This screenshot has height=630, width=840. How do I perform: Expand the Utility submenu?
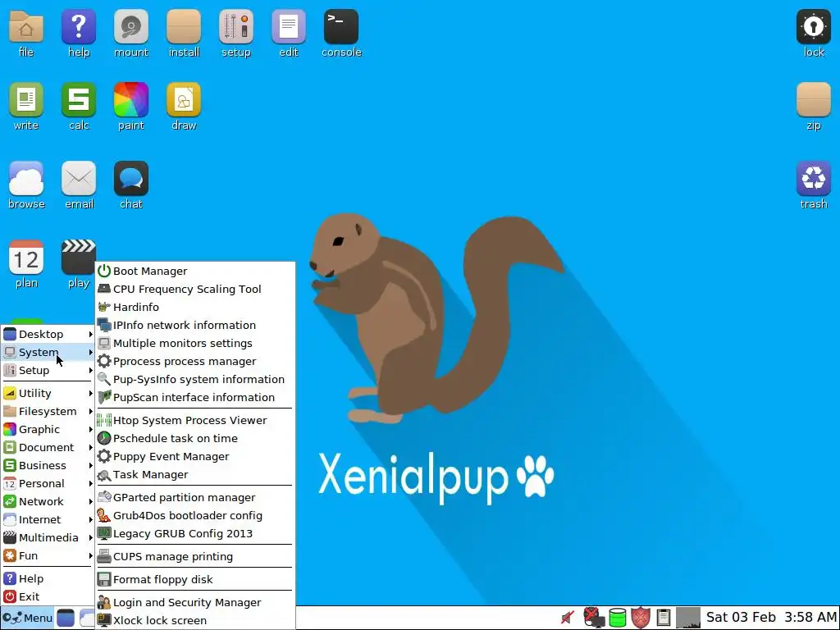(48, 394)
